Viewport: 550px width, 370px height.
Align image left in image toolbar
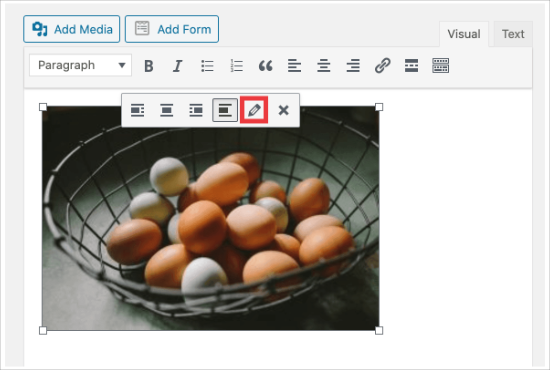[138, 110]
